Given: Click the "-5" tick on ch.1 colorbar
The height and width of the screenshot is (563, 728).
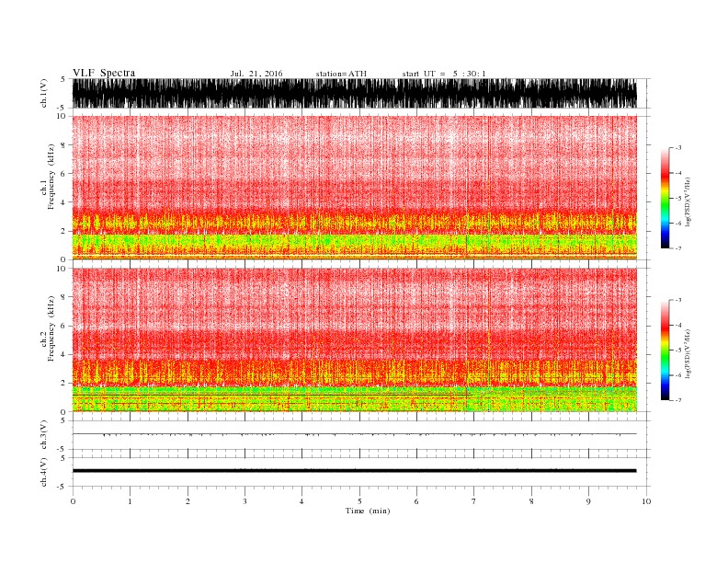Looking at the screenshot, I should (678, 199).
